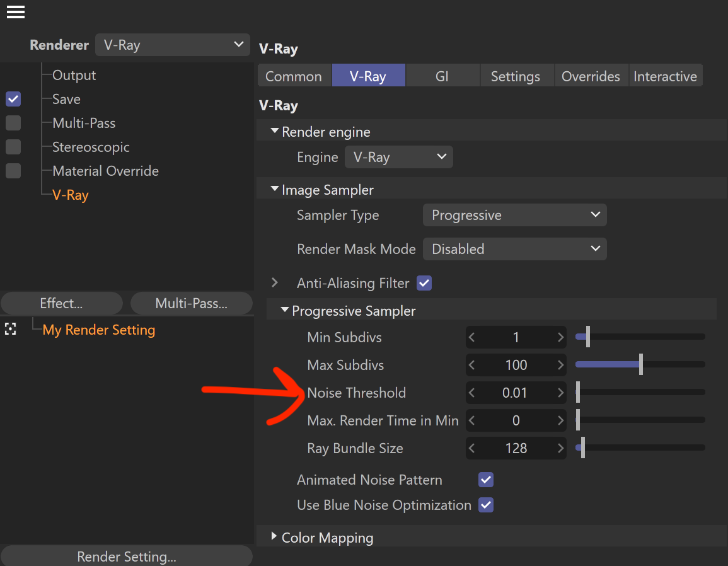Image resolution: width=728 pixels, height=566 pixels.
Task: Click Max Subdivs decrement arrow
Action: pyautogui.click(x=472, y=366)
